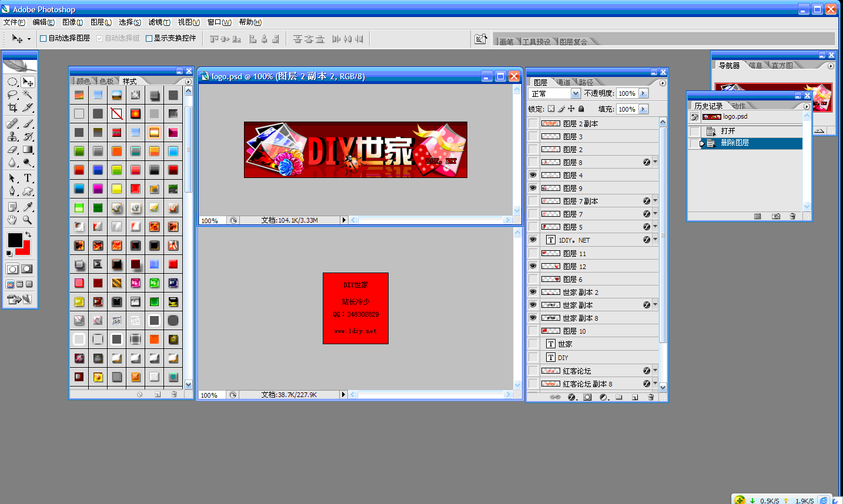Delete layer via Layers panel trash icon

[651, 397]
